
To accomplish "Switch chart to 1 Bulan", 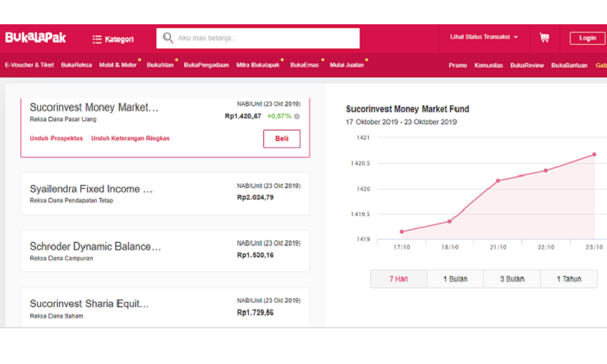I will [x=454, y=279].
